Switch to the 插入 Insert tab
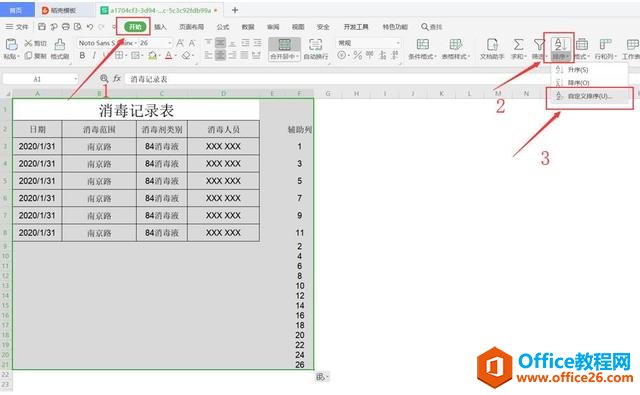640x395 pixels. (x=160, y=27)
